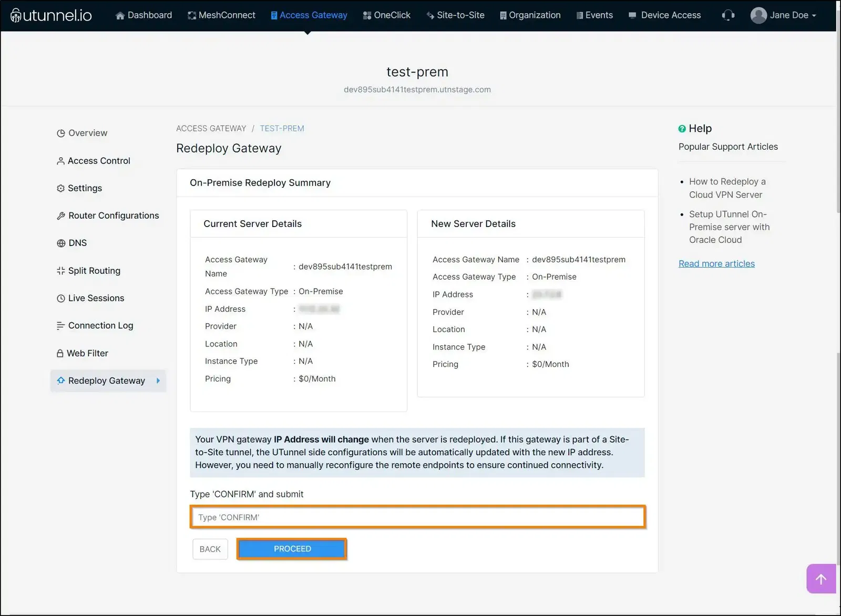The image size is (841, 616).
Task: Focus the Type 'CONFIRM' input field
Action: point(418,517)
